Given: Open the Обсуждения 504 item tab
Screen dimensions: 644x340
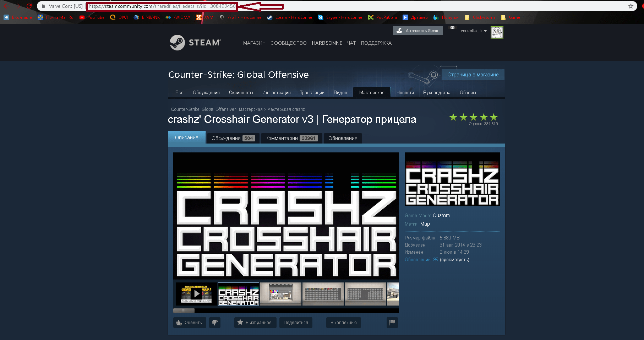Looking at the screenshot, I should pos(233,138).
